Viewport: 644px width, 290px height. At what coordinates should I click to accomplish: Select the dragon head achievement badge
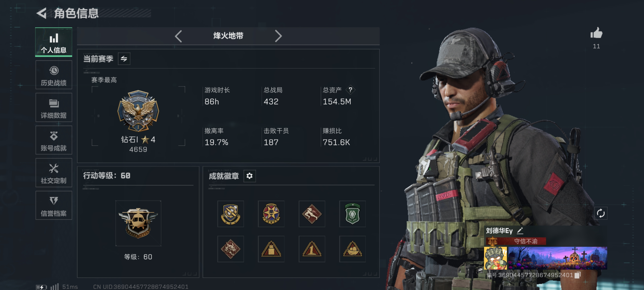(x=230, y=249)
